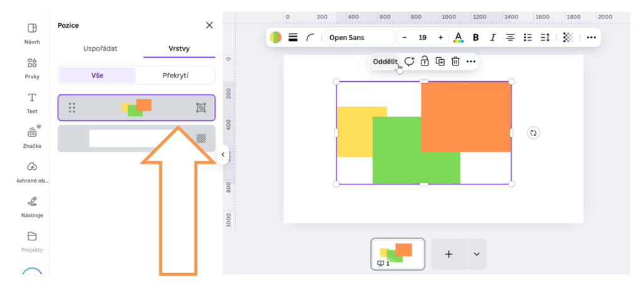644x287 pixels.
Task: Open the border style options
Action: [x=293, y=38]
